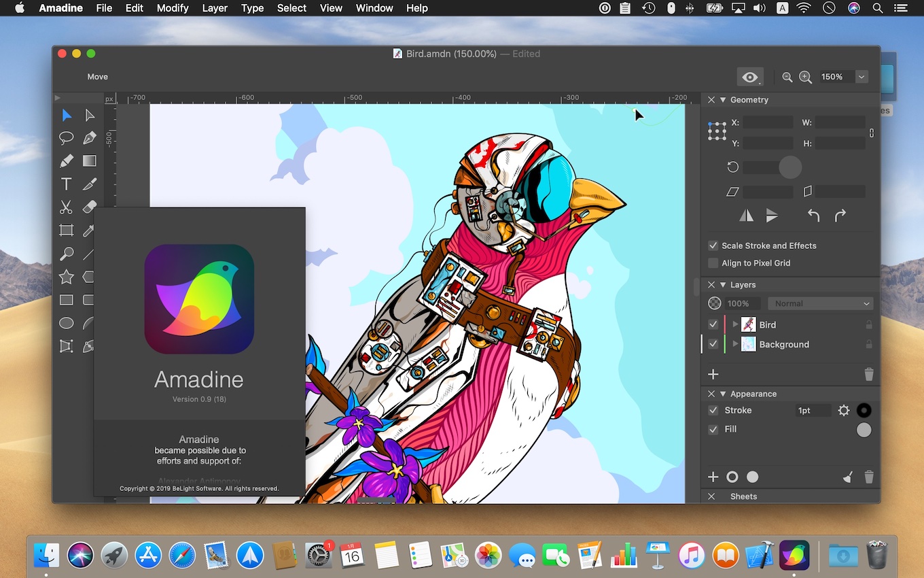Collapse the Layers panel triangle

pyautogui.click(x=723, y=285)
